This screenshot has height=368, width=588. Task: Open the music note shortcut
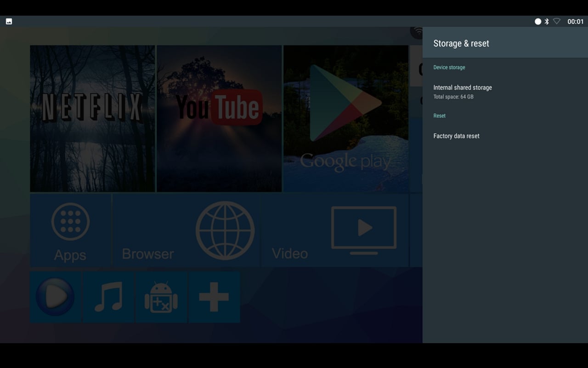click(108, 297)
